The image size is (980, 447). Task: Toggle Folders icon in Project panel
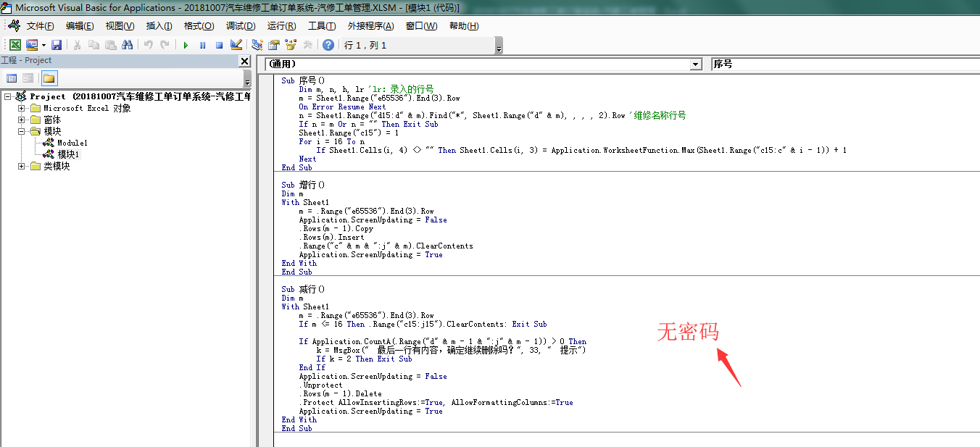(x=49, y=78)
